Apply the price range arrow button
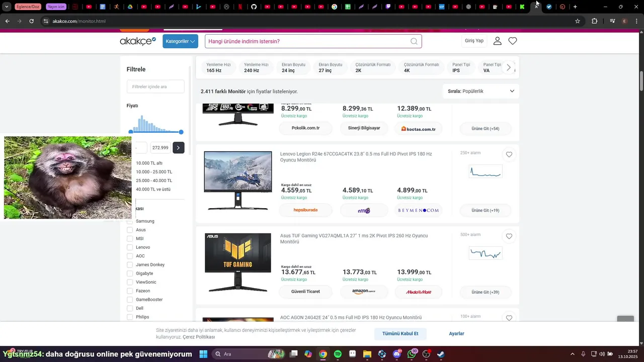The image size is (644, 362). (x=178, y=148)
